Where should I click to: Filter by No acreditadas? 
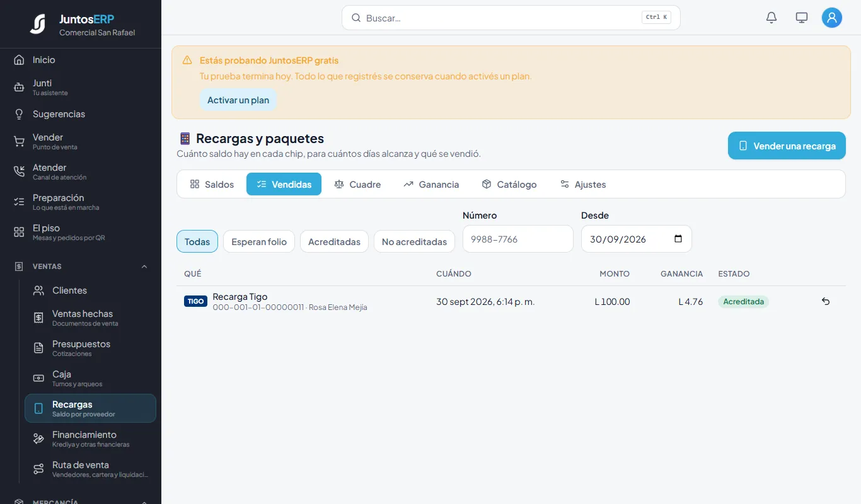(414, 241)
